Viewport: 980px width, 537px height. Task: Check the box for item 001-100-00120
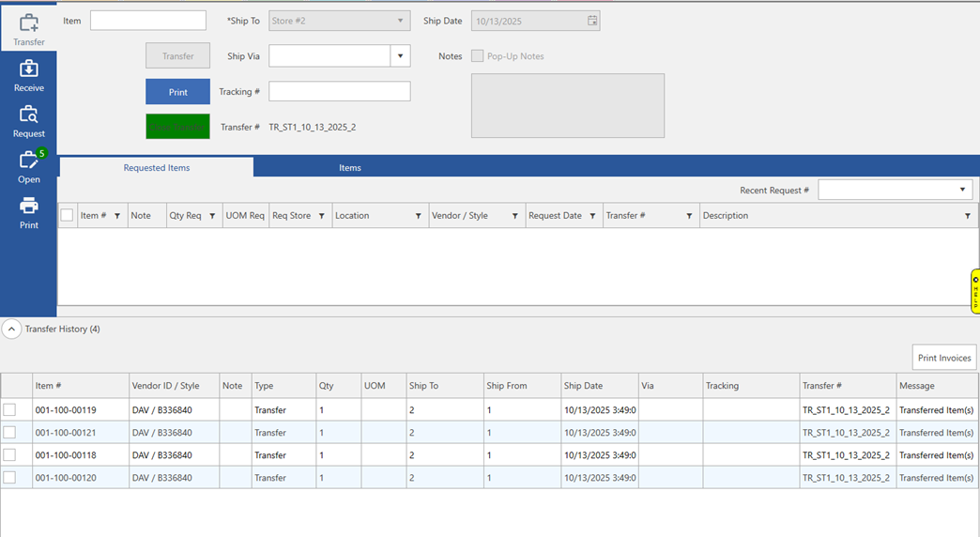click(9, 478)
